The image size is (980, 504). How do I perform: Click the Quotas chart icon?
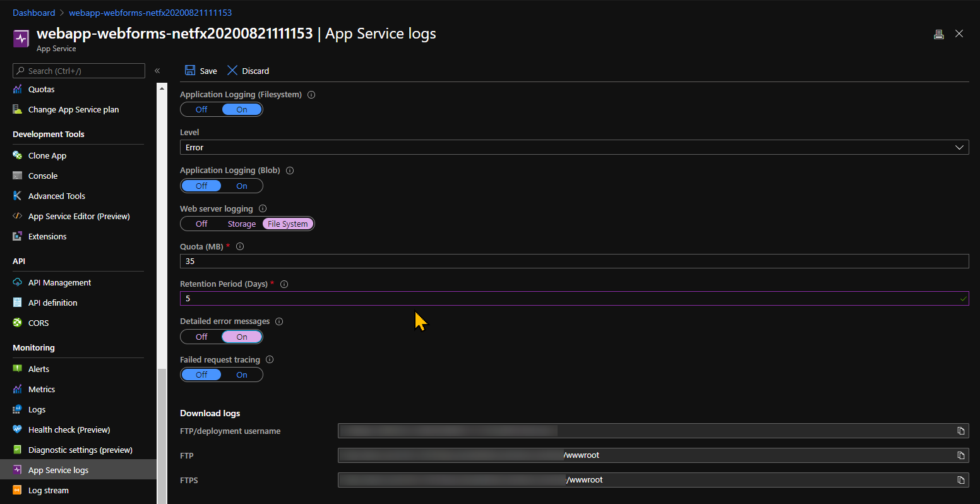pos(17,89)
